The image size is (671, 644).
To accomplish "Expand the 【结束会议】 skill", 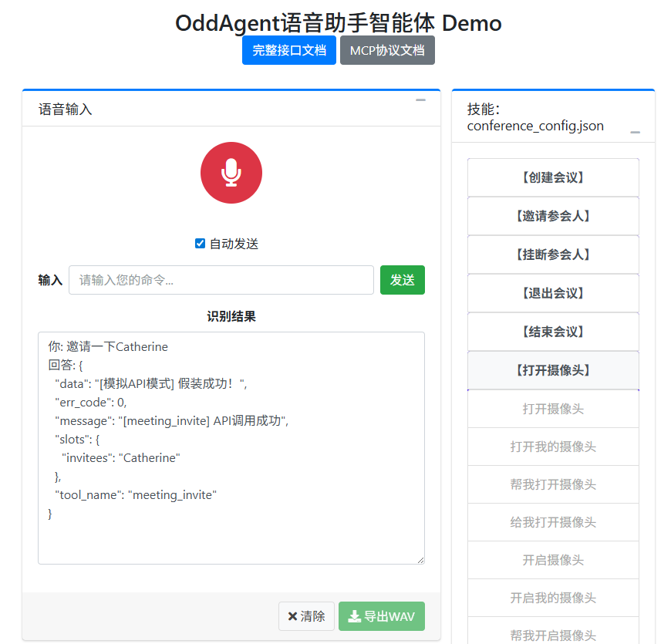I will point(553,332).
